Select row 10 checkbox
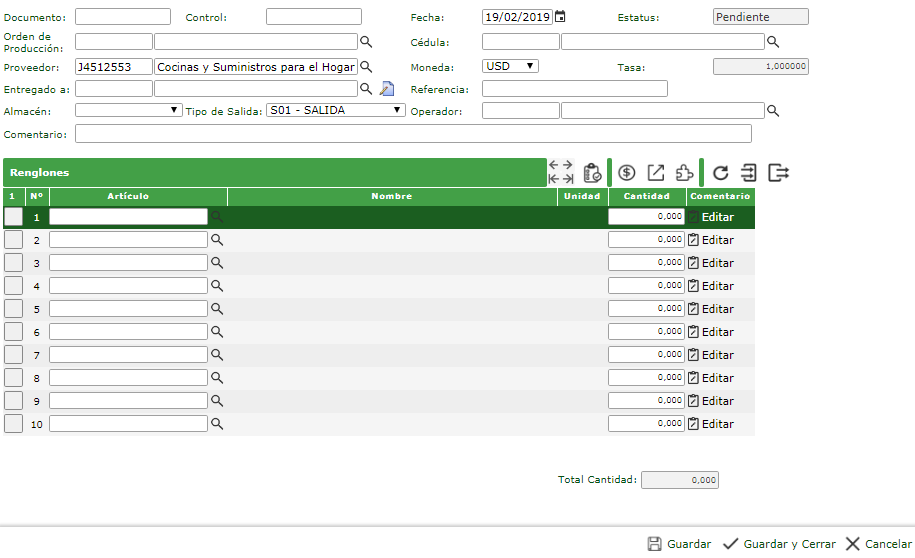Image resolution: width=915 pixels, height=558 pixels. tap(13, 423)
